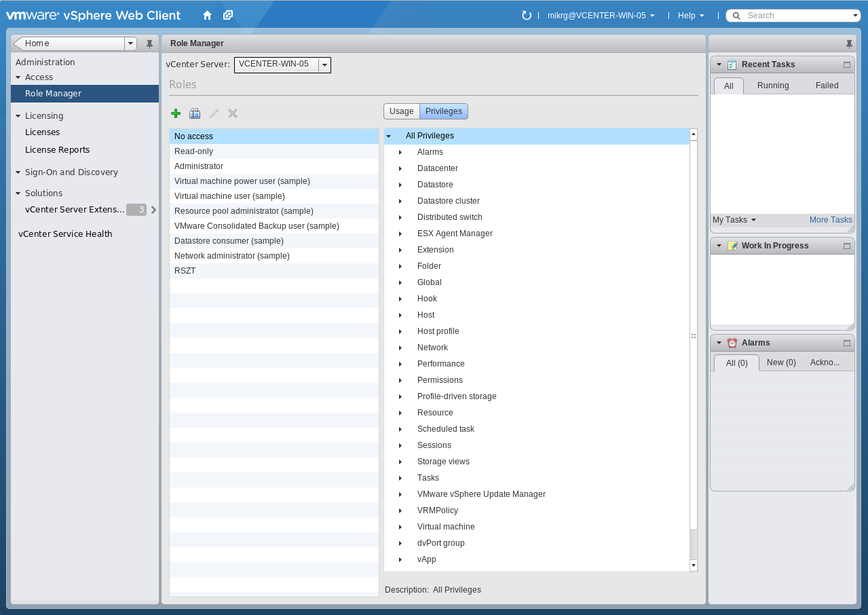
Task: Select VMware Consolidated Backup user (sample) role
Action: [274, 226]
